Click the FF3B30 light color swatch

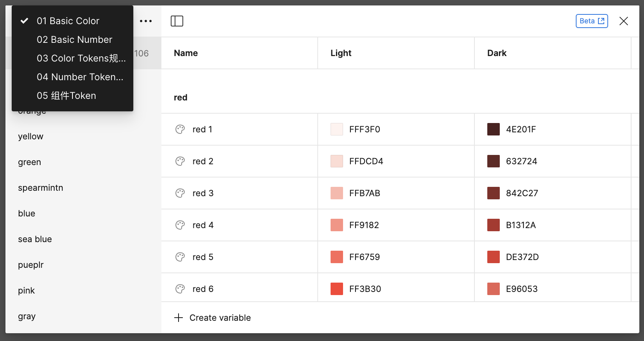click(x=337, y=289)
